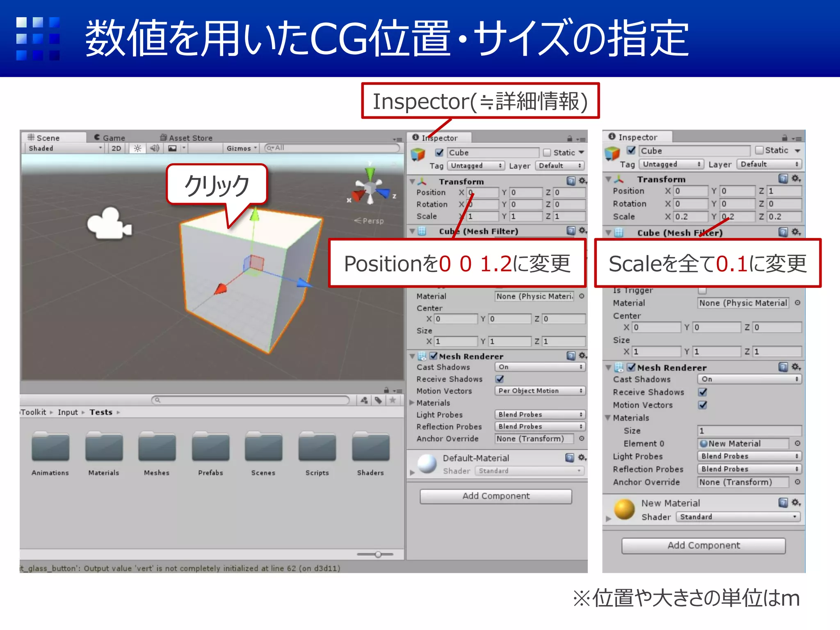Click Scale X field in right Inspector

(x=691, y=217)
